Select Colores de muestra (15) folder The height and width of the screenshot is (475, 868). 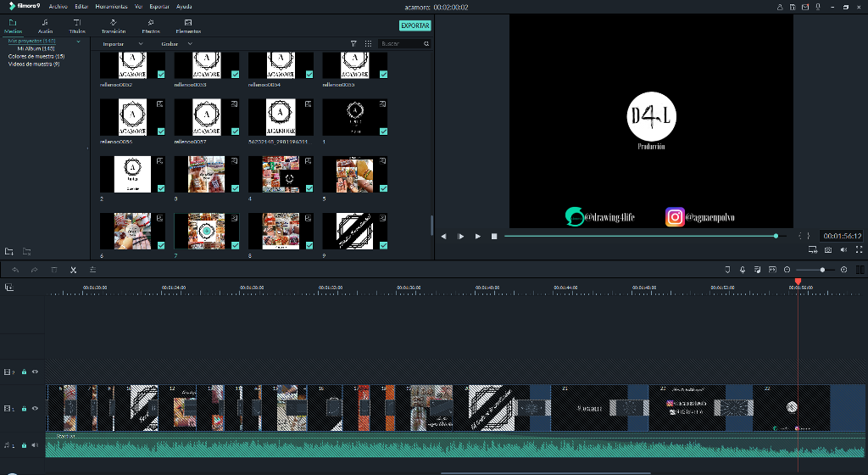[x=36, y=57]
